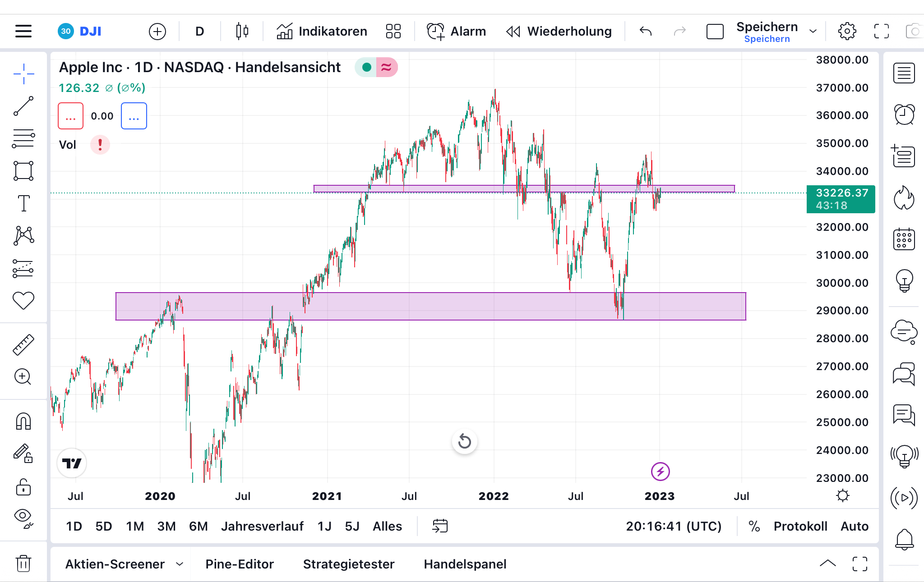Click the Alarm button in toolbar

[457, 31]
